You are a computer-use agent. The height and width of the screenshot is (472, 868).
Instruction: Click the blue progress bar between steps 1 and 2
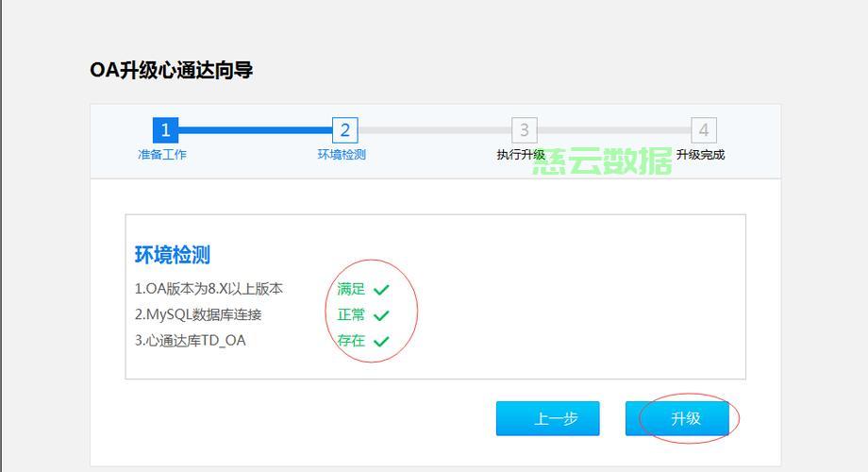255,130
